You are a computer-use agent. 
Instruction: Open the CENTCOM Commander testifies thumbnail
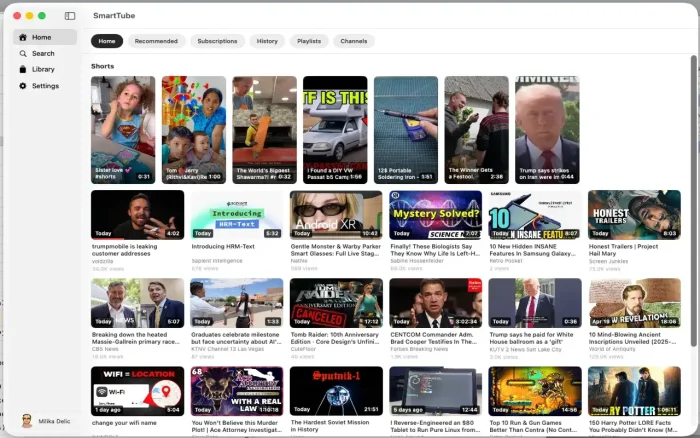pyautogui.click(x=436, y=303)
